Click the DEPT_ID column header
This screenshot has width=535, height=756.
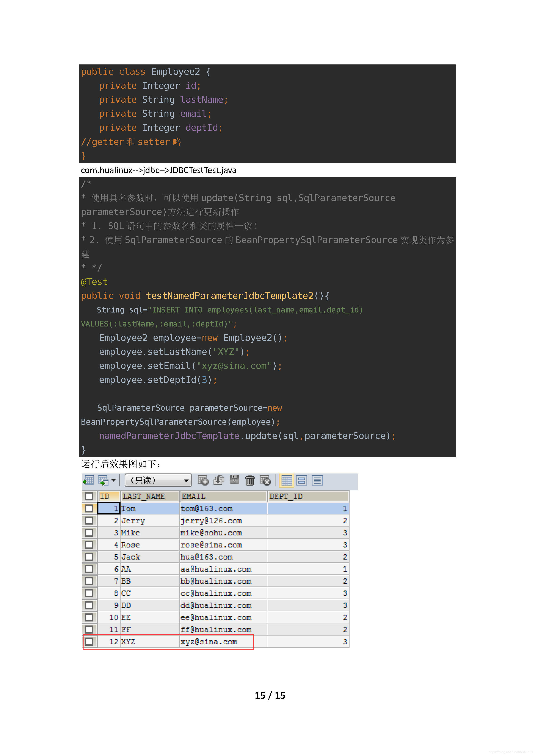tap(308, 496)
